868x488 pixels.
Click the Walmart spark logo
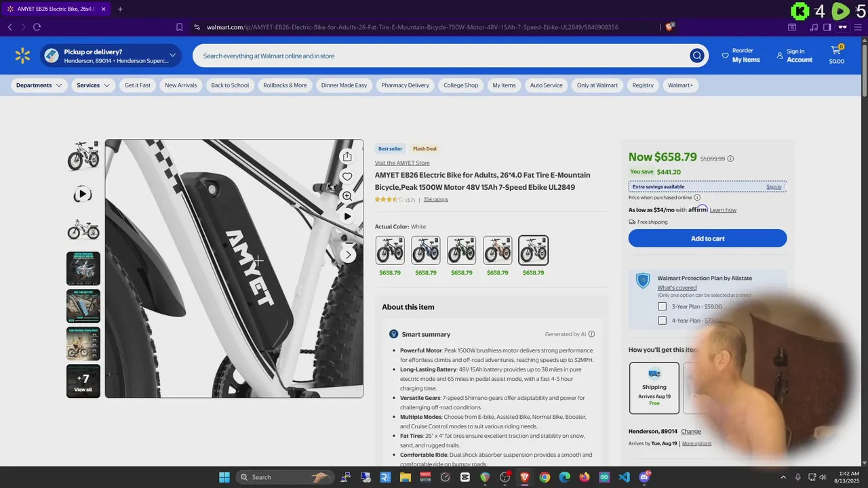(22, 56)
